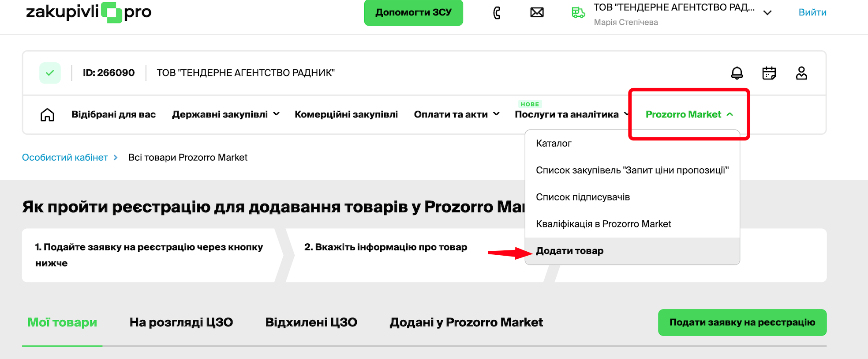
Task: Collapse the Prozorro Market dropdown
Action: (x=689, y=114)
